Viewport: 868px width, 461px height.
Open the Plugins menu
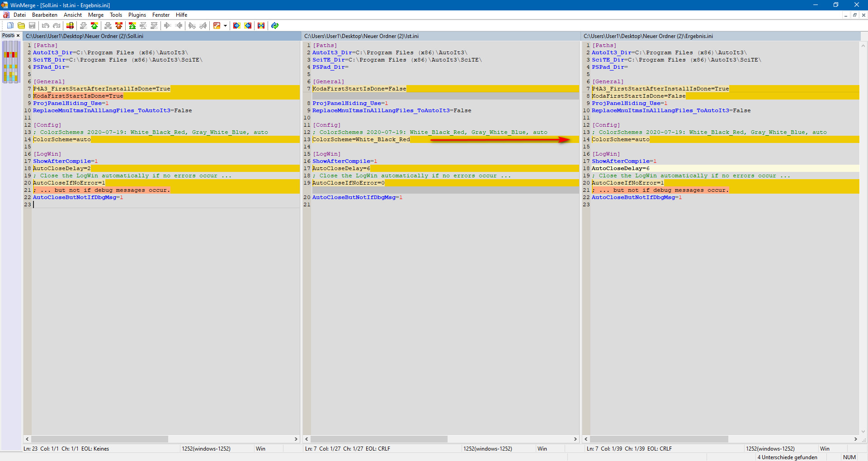point(137,15)
